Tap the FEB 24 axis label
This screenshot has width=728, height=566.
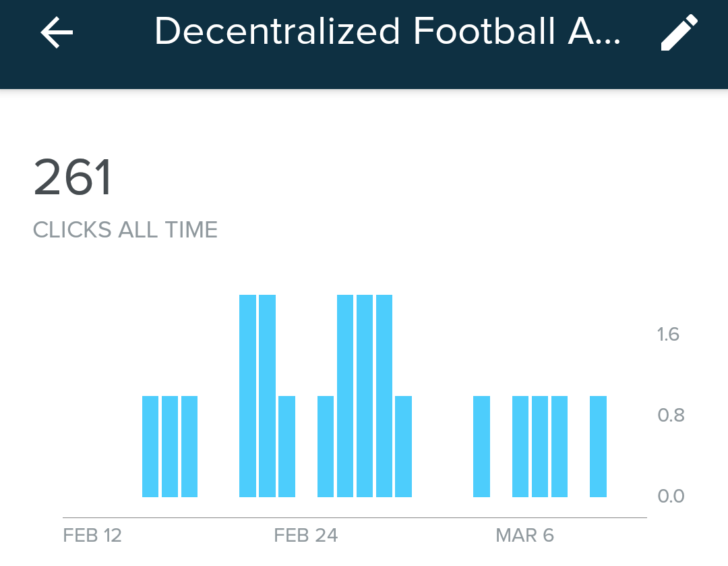coord(305,536)
